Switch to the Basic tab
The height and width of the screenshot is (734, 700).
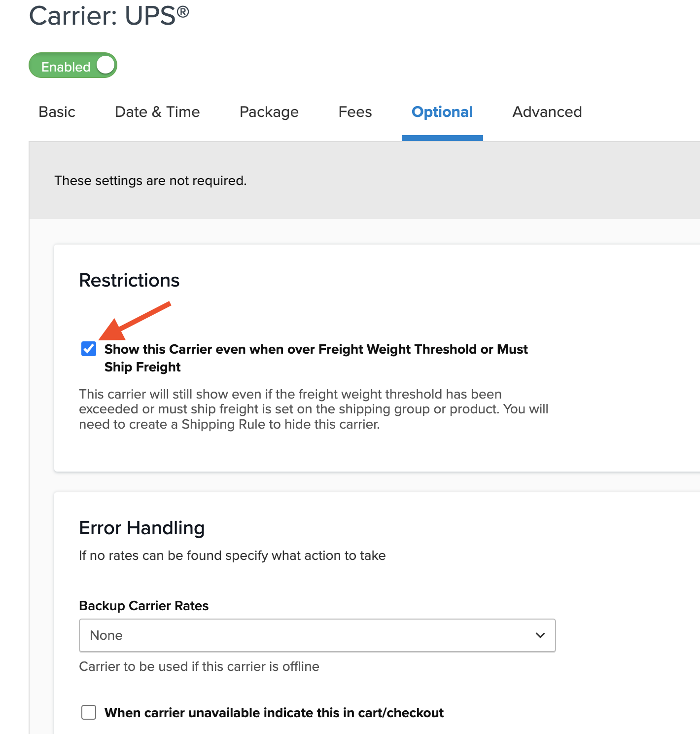click(57, 112)
